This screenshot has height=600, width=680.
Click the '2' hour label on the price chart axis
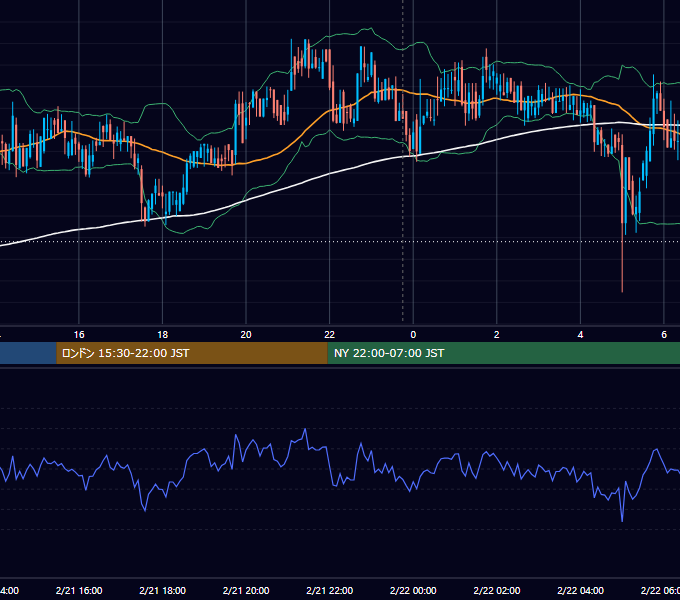click(x=497, y=335)
